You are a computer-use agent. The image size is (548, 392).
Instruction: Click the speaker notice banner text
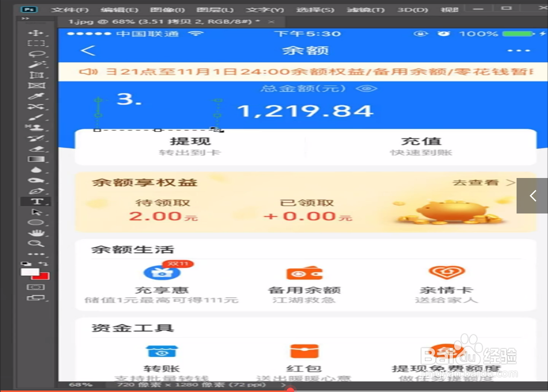point(319,72)
